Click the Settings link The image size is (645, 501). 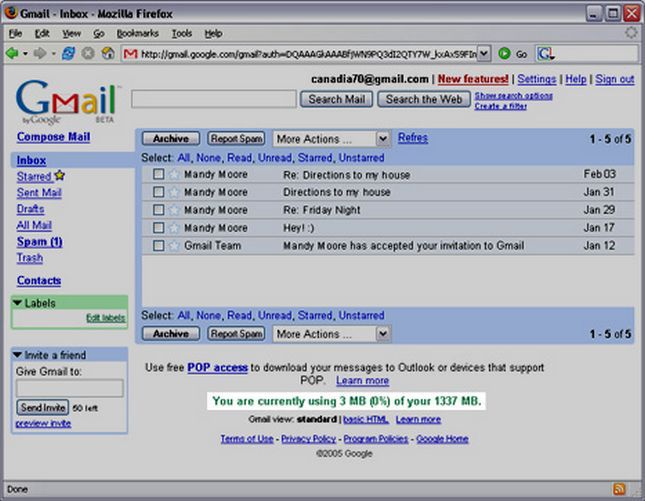(537, 79)
